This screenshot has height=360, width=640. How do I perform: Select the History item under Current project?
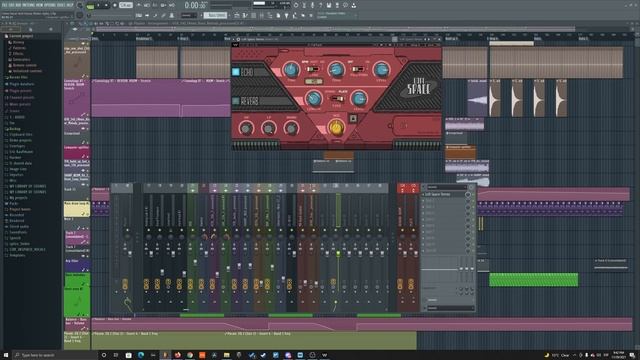(18, 42)
